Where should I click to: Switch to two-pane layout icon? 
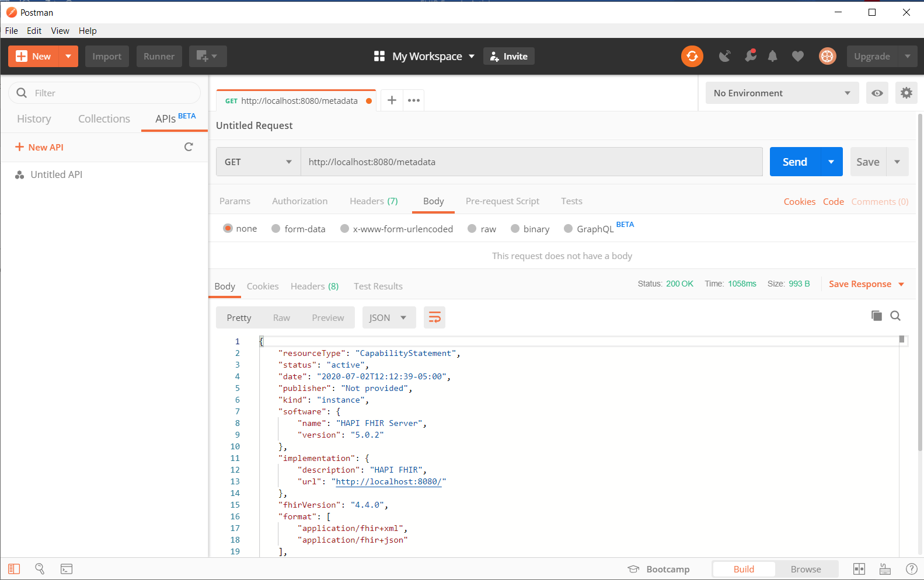tap(859, 569)
